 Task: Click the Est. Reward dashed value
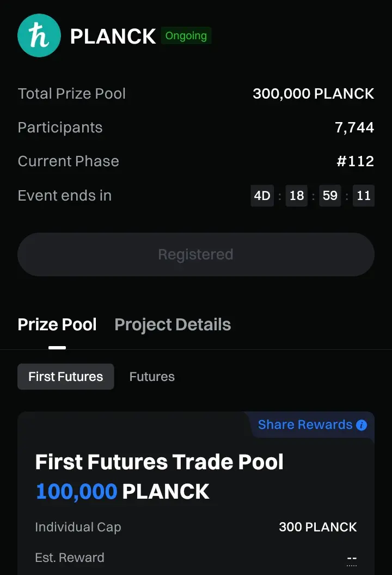pos(352,559)
